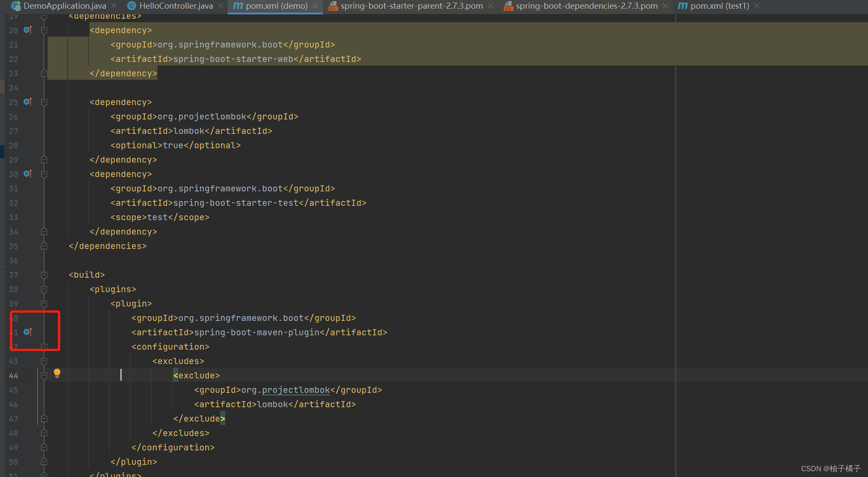Switch to HelloController.java tab

[x=176, y=6]
